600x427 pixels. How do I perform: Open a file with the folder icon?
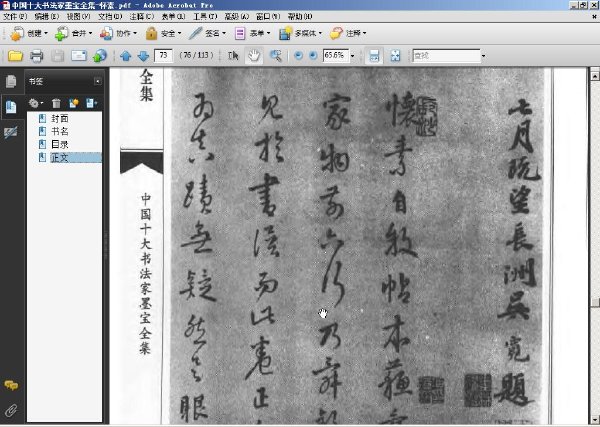coord(15,56)
